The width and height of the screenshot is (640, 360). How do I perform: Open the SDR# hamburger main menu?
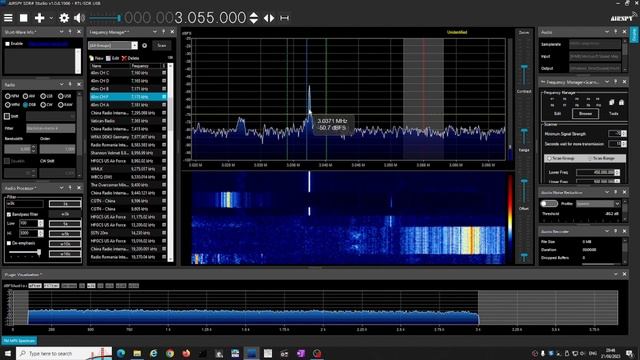click(8, 18)
